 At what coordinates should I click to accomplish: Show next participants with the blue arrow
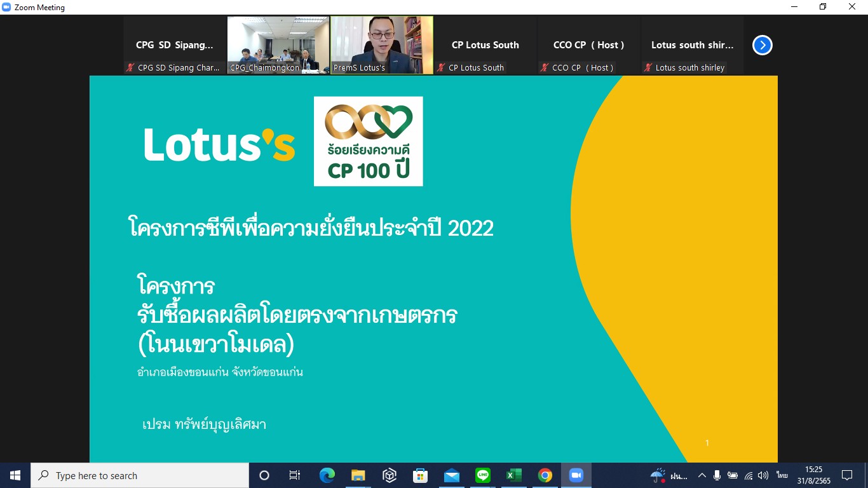click(x=762, y=45)
